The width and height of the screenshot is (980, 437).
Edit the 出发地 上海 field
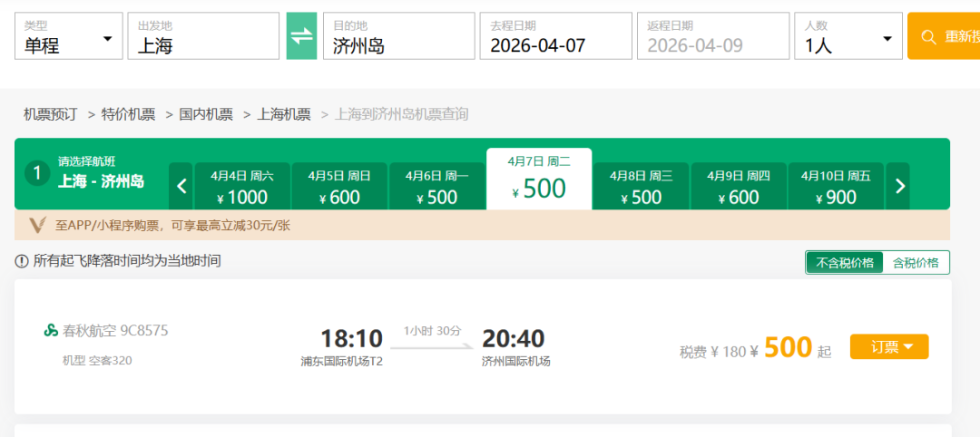(204, 36)
